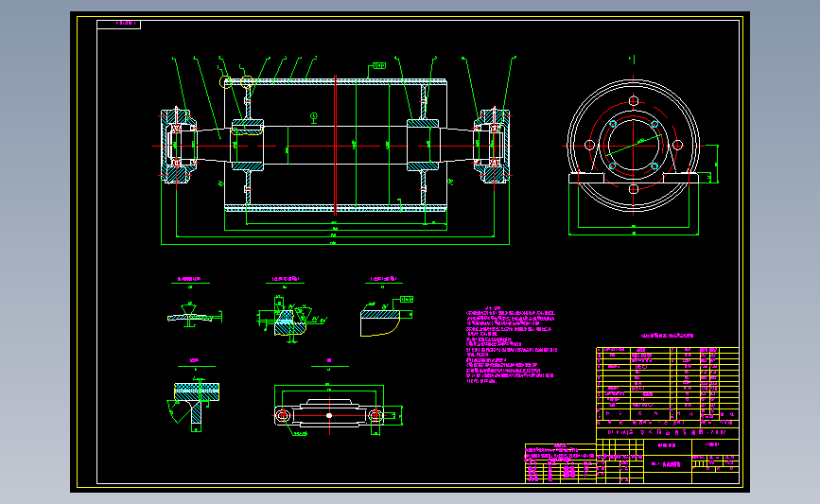Select the yellow parts list table
Image resolution: width=820 pixels, height=504 pixels.
point(668,387)
